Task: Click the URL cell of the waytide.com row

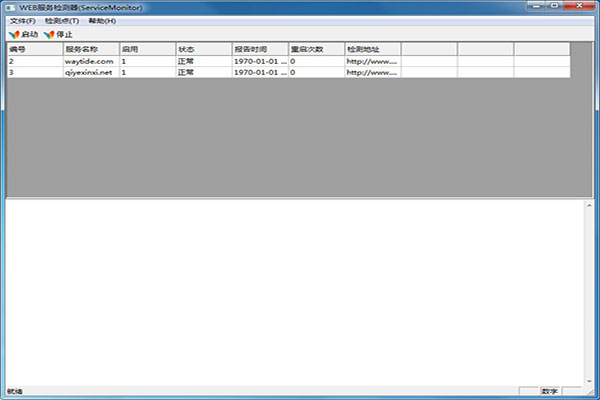Action: [x=372, y=61]
